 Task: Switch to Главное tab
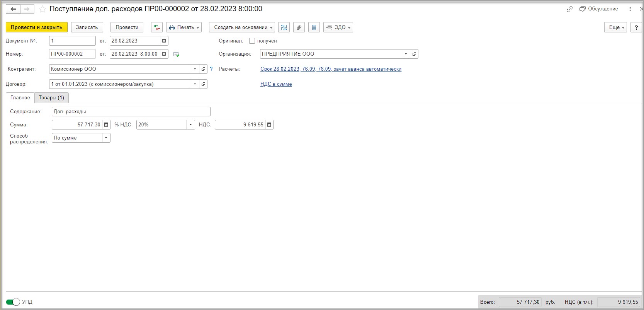[x=20, y=98]
